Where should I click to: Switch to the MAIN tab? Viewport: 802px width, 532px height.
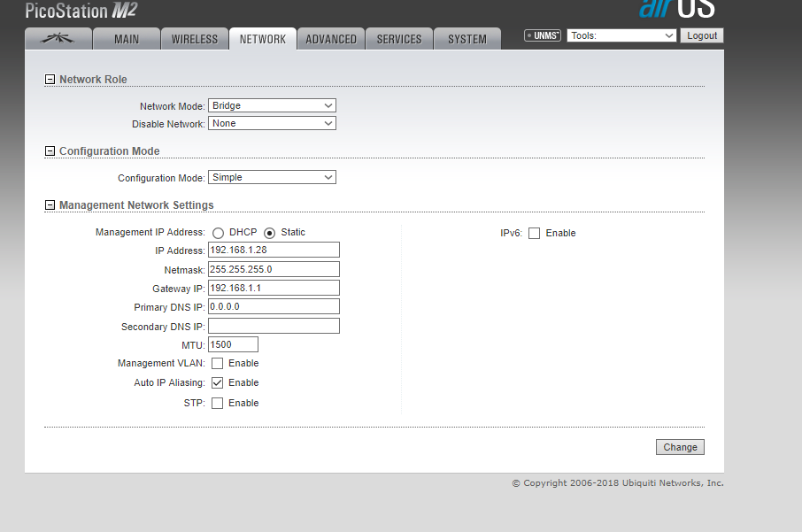(127, 39)
